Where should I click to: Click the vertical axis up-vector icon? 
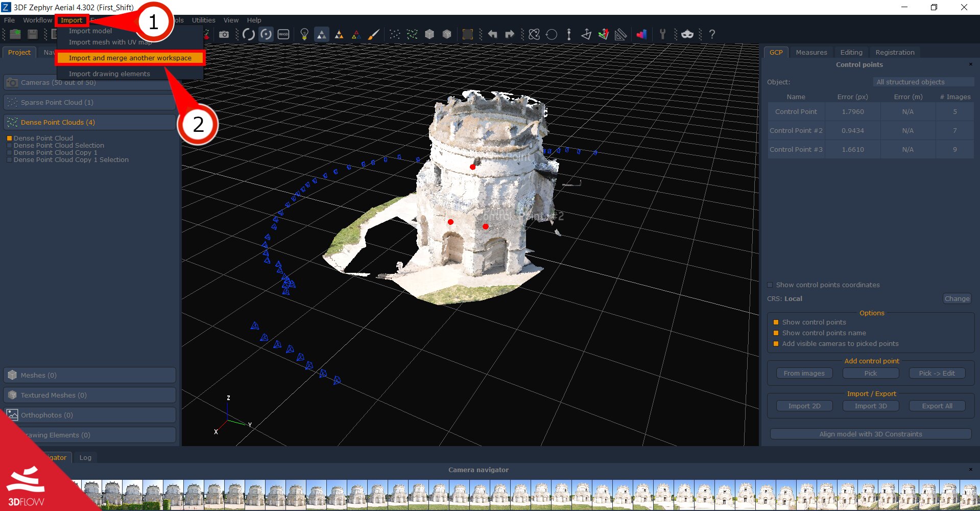tap(569, 34)
